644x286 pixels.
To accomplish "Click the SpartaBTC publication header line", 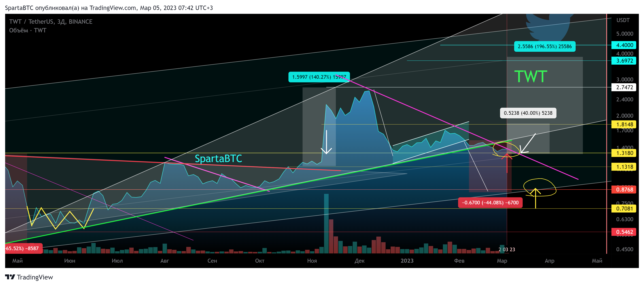I will pyautogui.click(x=109, y=8).
